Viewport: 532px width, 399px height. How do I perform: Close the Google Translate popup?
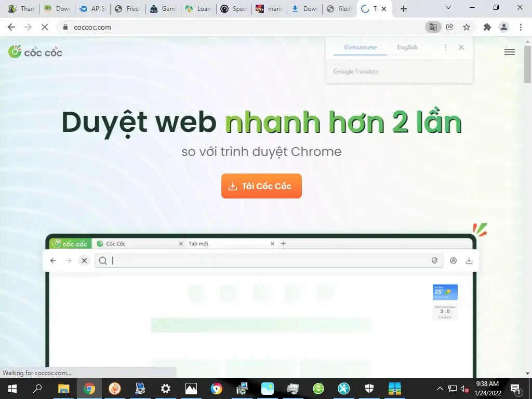point(461,47)
